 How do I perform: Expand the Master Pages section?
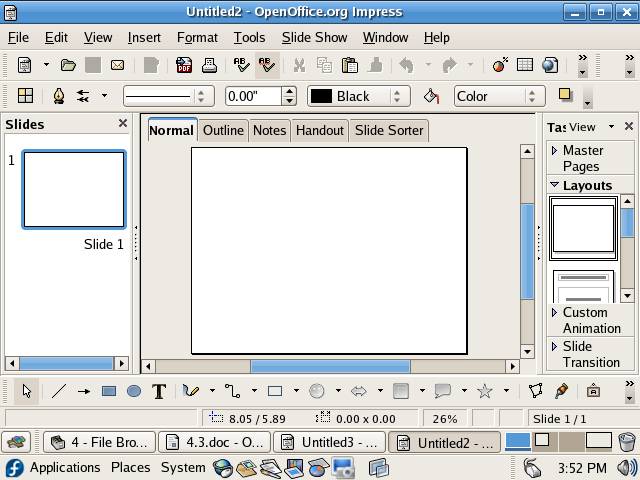[582, 158]
